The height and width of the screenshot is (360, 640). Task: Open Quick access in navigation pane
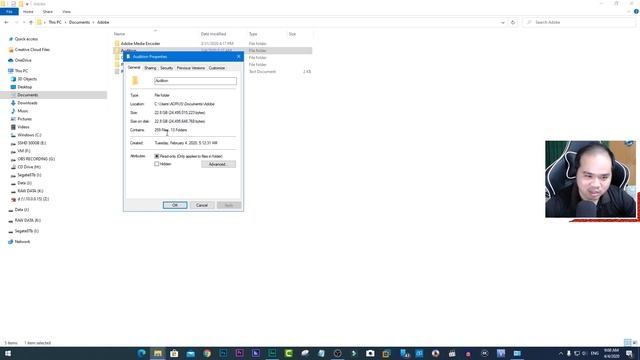(x=26, y=39)
